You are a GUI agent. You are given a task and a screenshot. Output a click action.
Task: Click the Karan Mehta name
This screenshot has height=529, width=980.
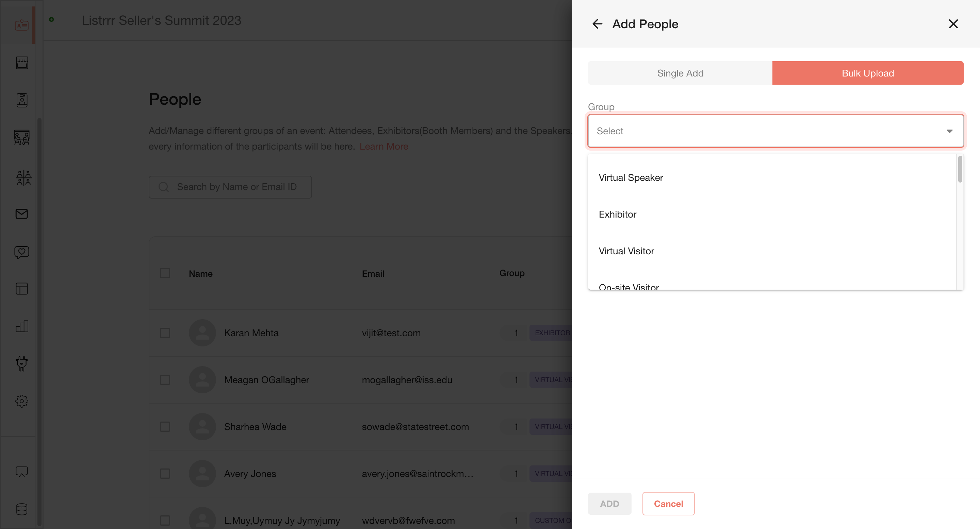click(x=251, y=333)
